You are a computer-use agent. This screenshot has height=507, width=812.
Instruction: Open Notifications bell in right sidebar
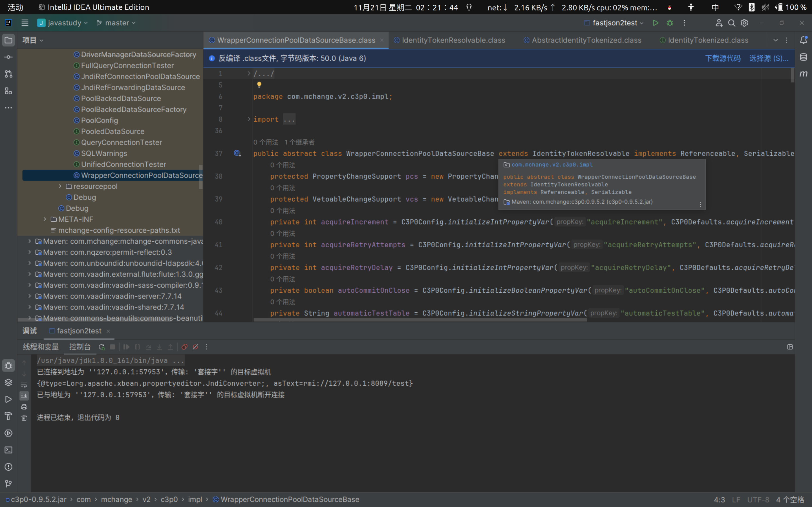[x=803, y=40]
